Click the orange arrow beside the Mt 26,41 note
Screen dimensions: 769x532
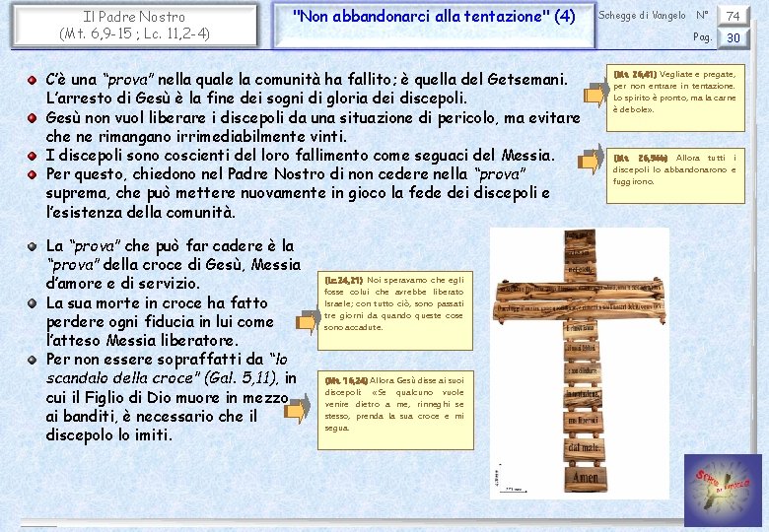tap(595, 93)
